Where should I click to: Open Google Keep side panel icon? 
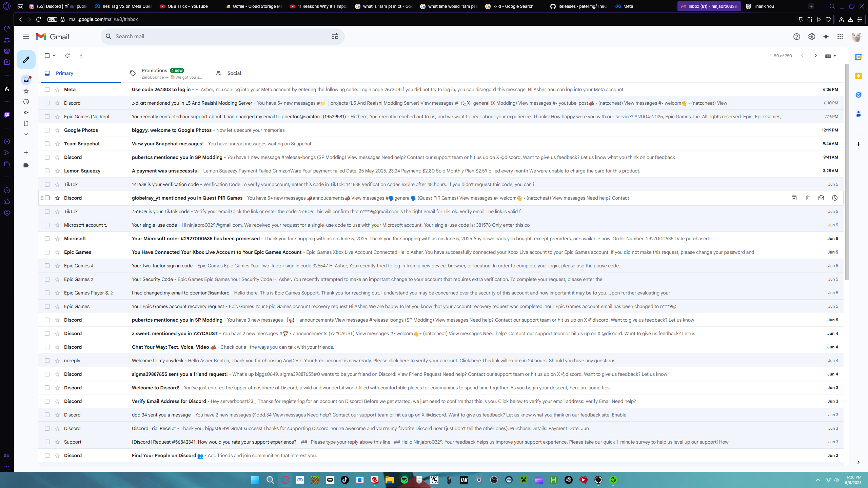pyautogui.click(x=859, y=76)
